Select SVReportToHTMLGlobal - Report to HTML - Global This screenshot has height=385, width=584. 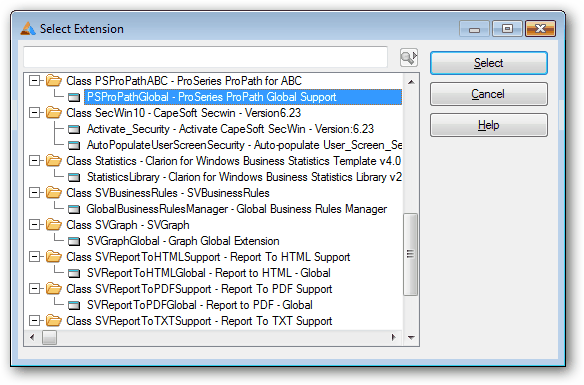click(209, 273)
